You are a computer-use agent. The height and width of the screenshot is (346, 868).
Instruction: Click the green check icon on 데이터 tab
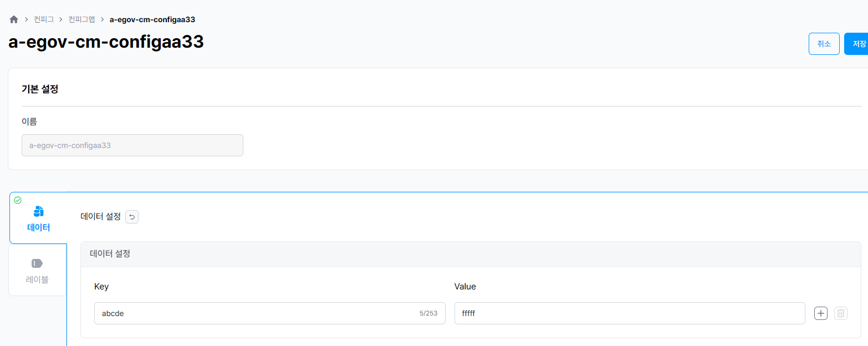point(18,200)
